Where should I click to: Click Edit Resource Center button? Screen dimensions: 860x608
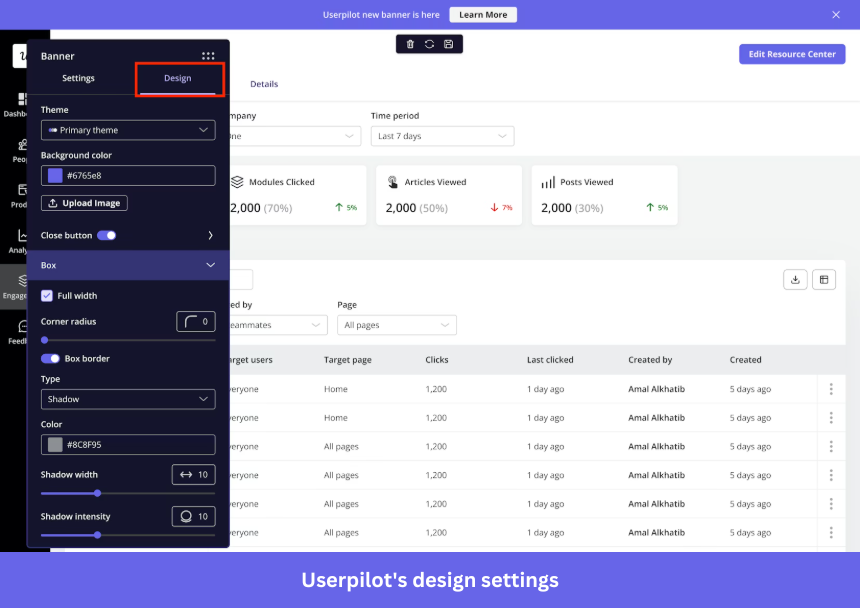(792, 54)
